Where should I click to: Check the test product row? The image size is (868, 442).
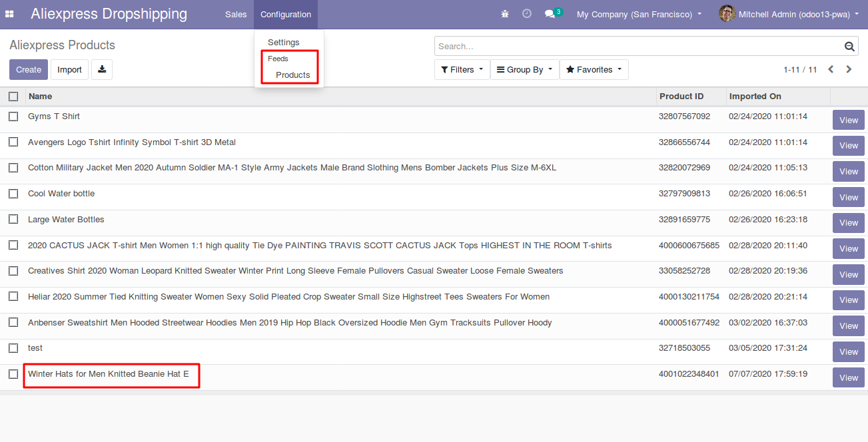13,348
